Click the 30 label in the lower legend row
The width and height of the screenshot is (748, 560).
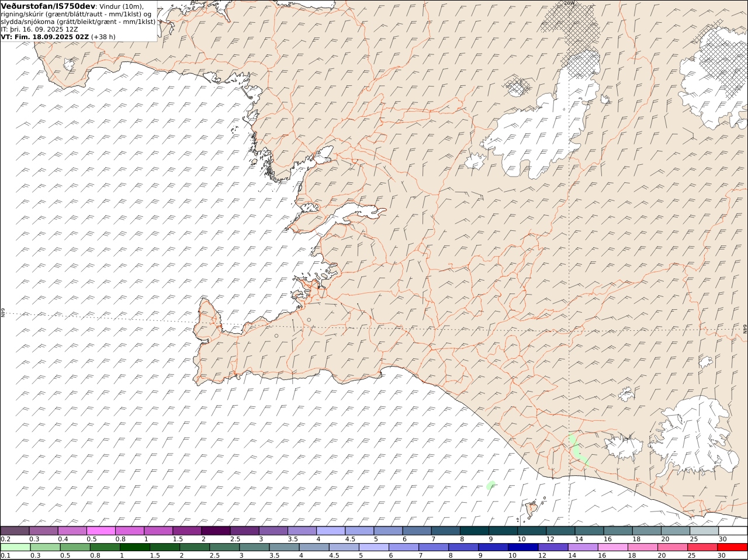(x=721, y=555)
